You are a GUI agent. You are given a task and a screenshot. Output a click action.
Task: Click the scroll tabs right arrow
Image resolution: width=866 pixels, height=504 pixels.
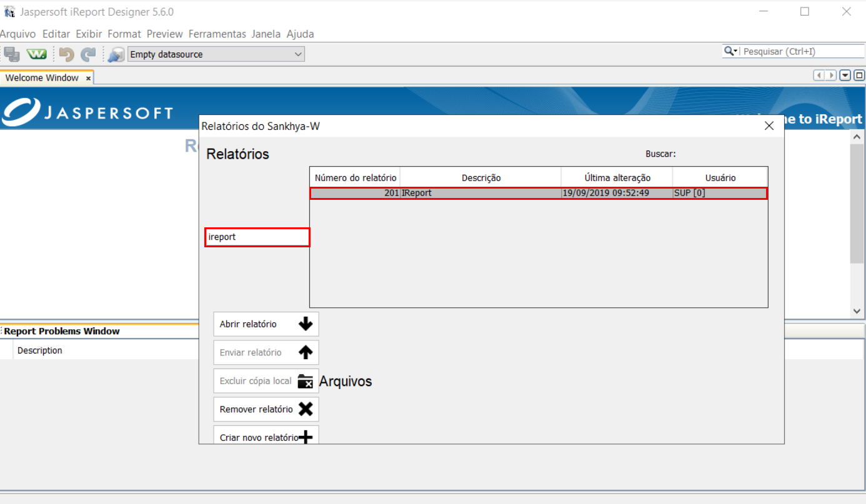tap(831, 76)
